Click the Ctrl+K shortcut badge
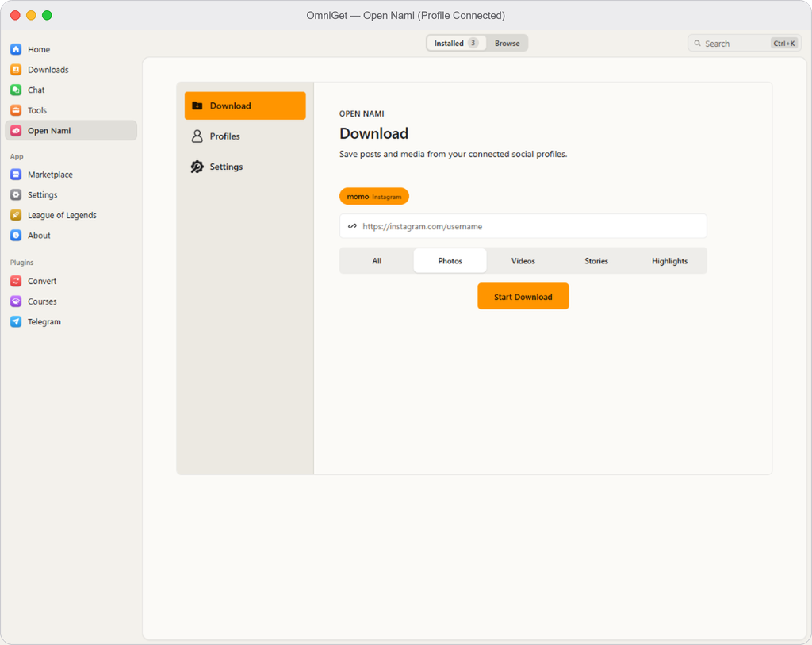 tap(784, 44)
